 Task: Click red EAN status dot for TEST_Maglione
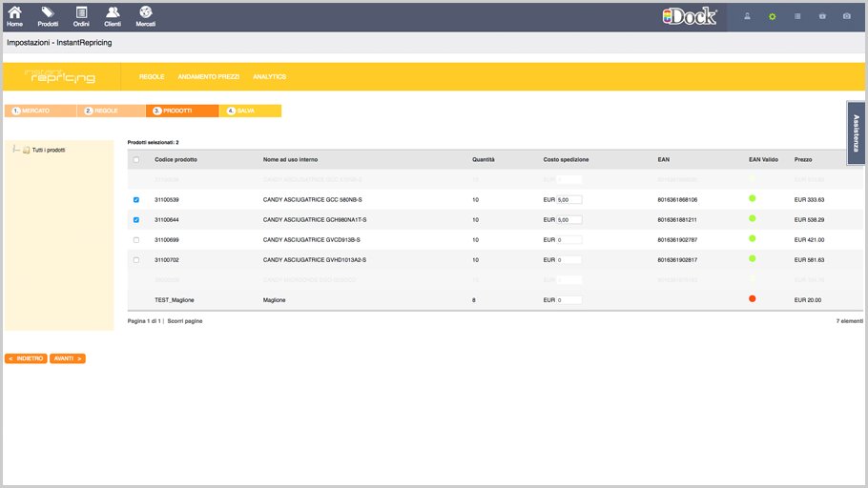(752, 298)
